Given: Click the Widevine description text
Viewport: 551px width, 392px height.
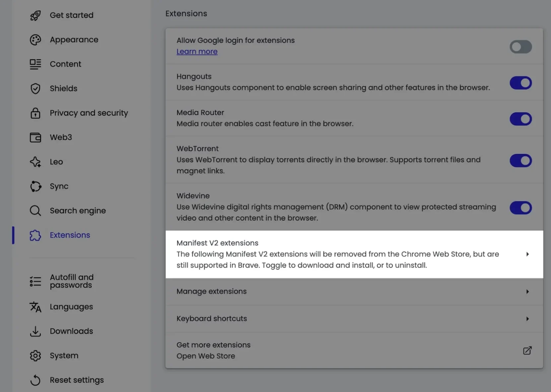Looking at the screenshot, I should [x=336, y=213].
